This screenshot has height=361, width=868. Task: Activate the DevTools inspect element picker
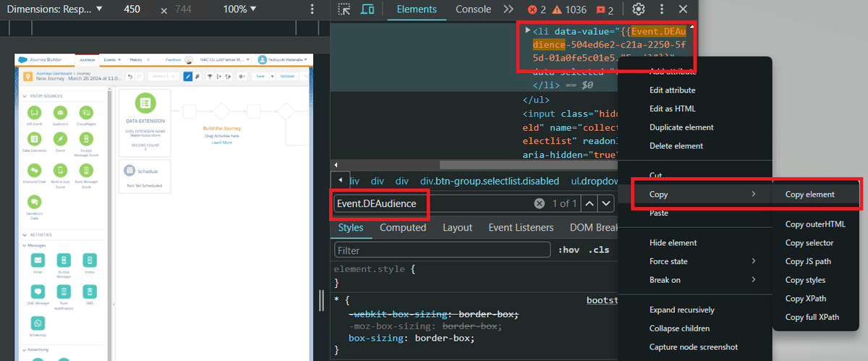pos(344,9)
